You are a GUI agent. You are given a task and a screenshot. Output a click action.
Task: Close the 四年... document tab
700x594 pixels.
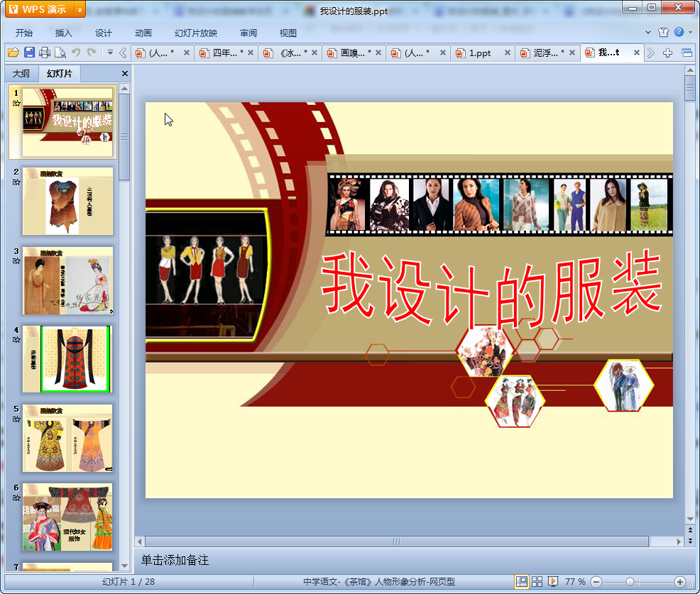point(251,53)
